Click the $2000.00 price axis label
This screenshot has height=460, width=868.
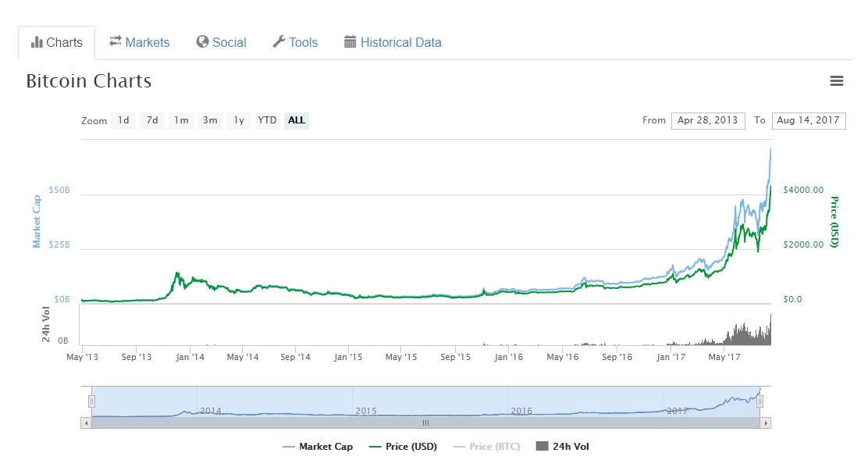pos(804,244)
